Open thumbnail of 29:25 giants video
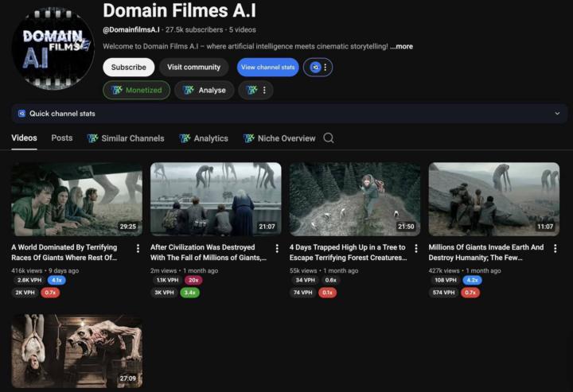The height and width of the screenshot is (392, 573). (76, 200)
